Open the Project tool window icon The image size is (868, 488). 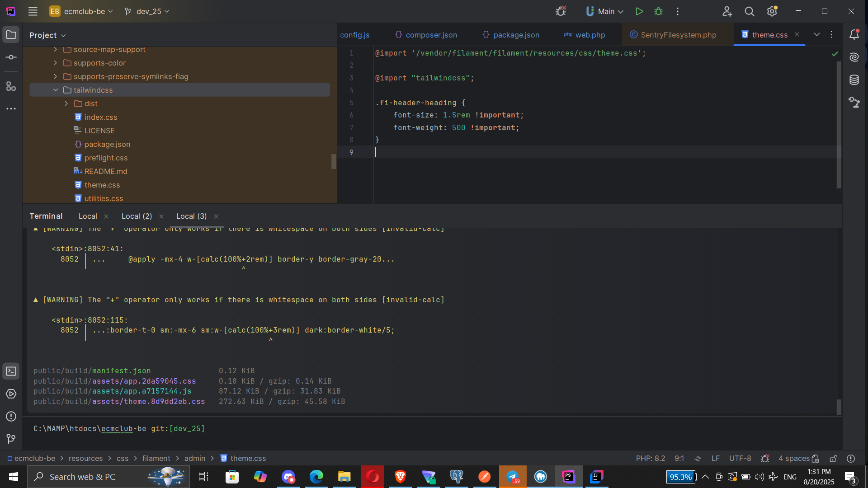point(11,35)
